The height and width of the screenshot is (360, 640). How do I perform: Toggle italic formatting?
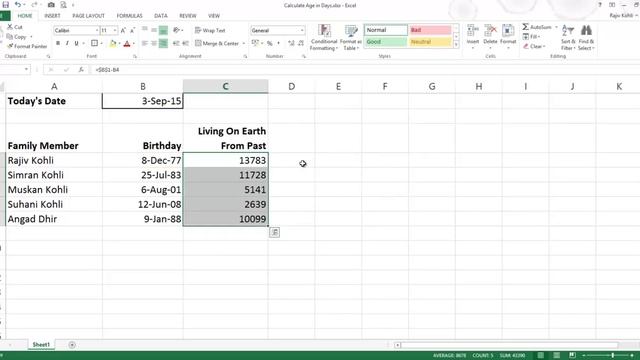coord(67,43)
